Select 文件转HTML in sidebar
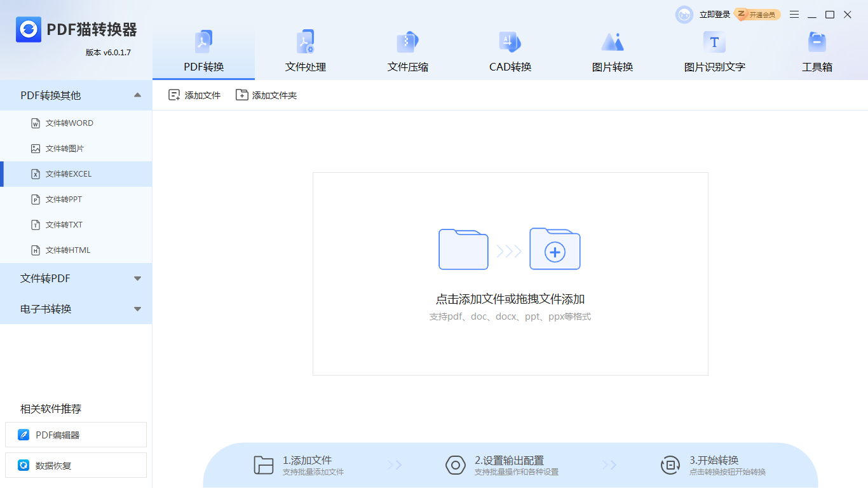This screenshot has width=868, height=488. coord(68,250)
